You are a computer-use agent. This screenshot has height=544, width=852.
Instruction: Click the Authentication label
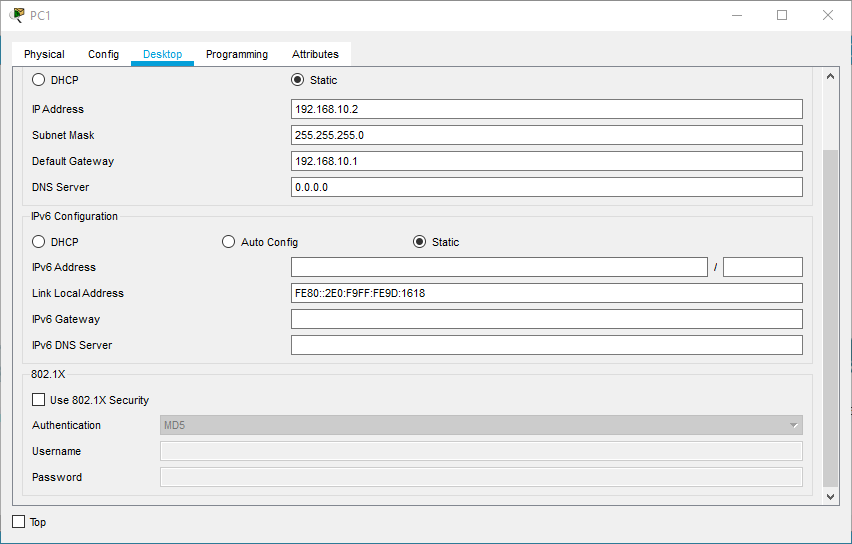(x=66, y=426)
